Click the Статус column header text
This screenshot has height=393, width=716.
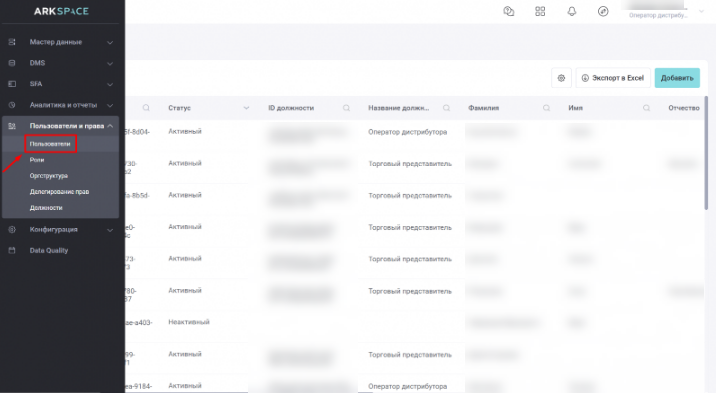point(179,108)
